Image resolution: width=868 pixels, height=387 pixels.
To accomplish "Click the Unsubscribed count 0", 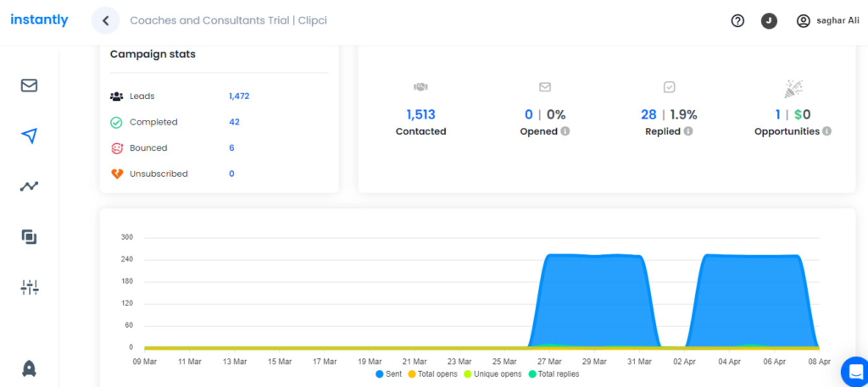I will pos(231,174).
